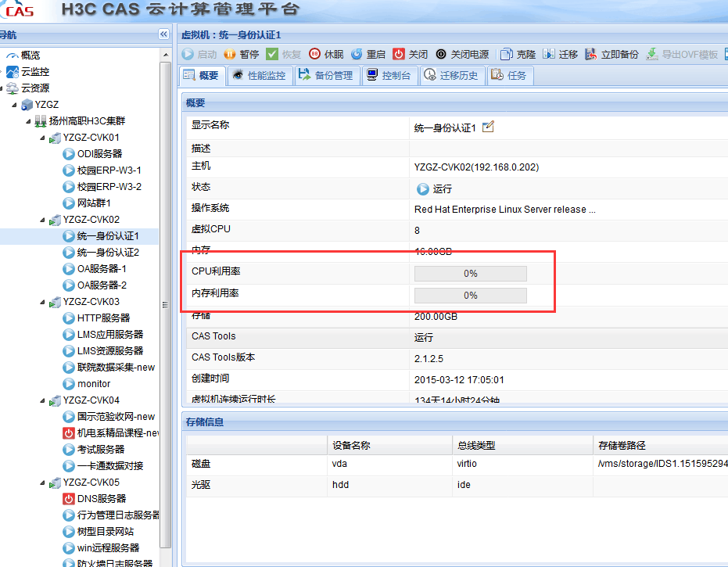Screen dimensions: 728x567
Task: Click the 总线类型 column header
Action: click(x=522, y=445)
